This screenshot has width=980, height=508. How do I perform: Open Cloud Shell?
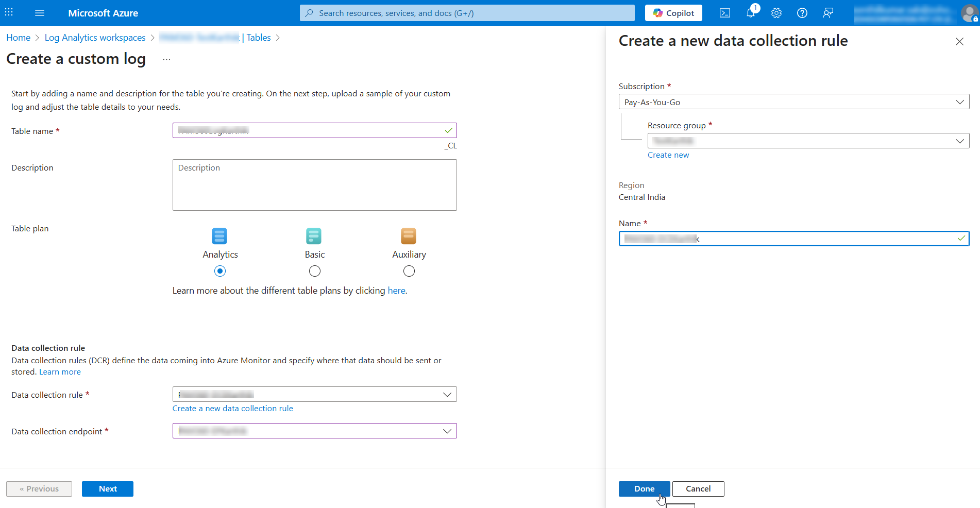point(724,13)
